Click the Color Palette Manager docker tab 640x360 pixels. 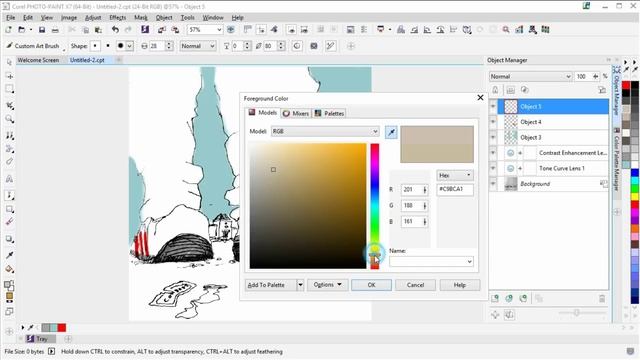617,160
